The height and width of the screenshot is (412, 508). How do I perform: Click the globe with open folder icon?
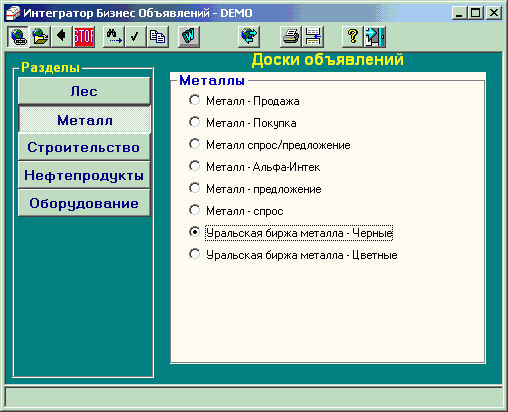(40, 36)
